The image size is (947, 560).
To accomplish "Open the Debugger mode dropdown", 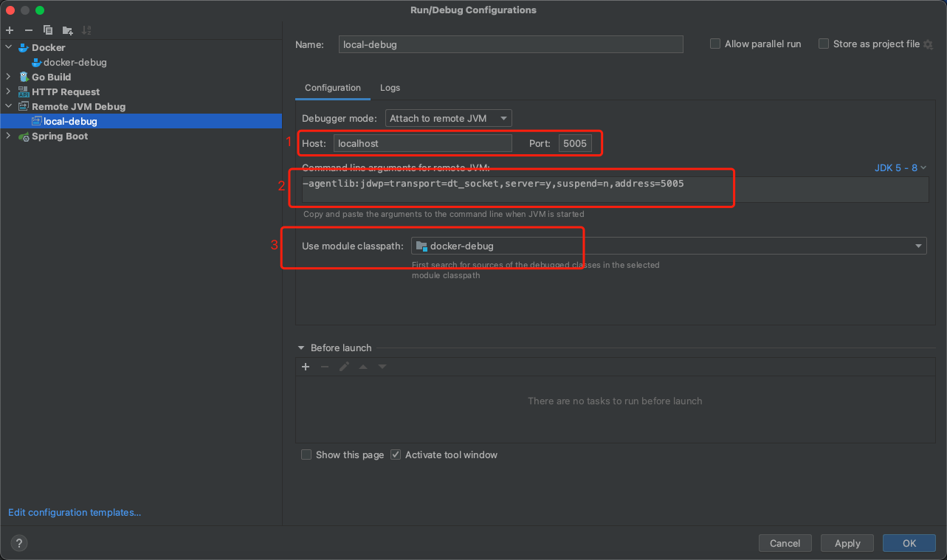I will pos(448,118).
